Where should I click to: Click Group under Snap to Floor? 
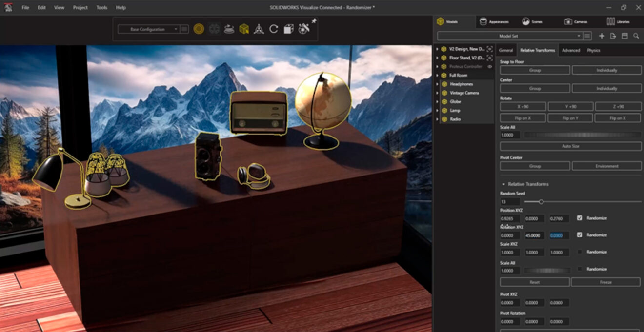click(535, 70)
